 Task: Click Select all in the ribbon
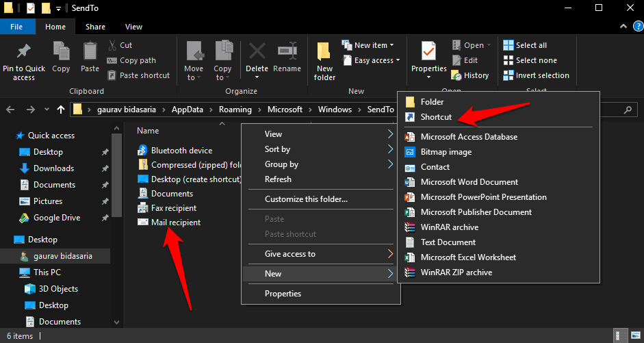point(525,45)
